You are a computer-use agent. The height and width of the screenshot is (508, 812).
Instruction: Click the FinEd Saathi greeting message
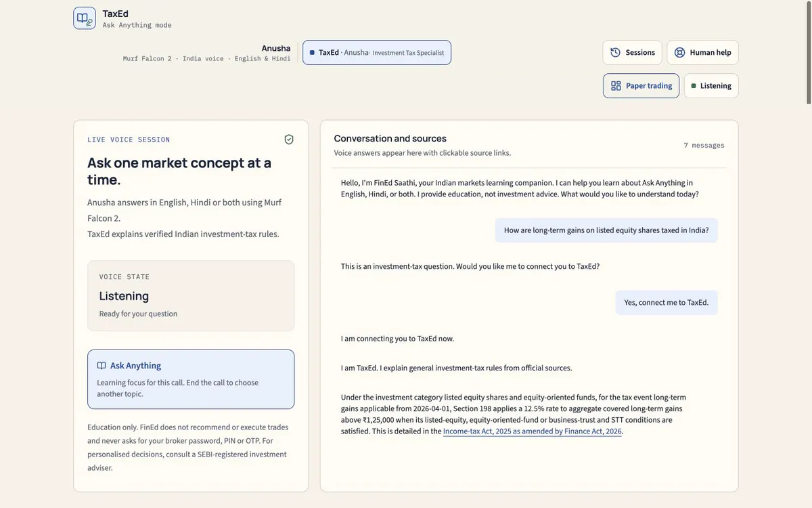click(520, 188)
